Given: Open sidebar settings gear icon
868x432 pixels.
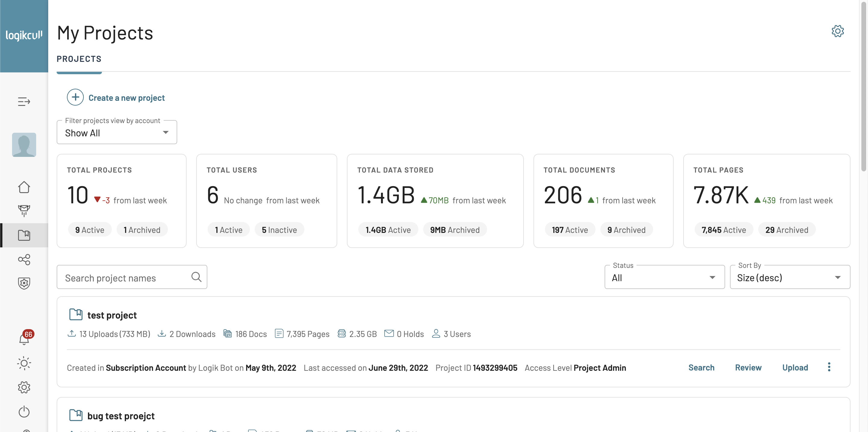Looking at the screenshot, I should tap(24, 387).
